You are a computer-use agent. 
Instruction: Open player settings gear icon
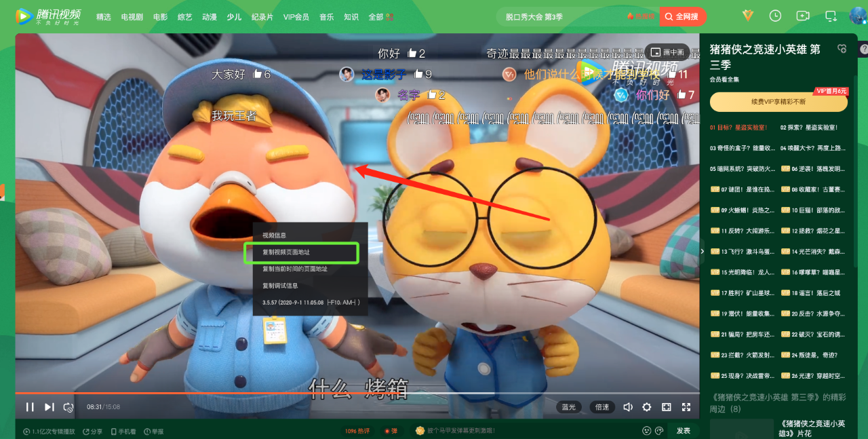click(647, 407)
